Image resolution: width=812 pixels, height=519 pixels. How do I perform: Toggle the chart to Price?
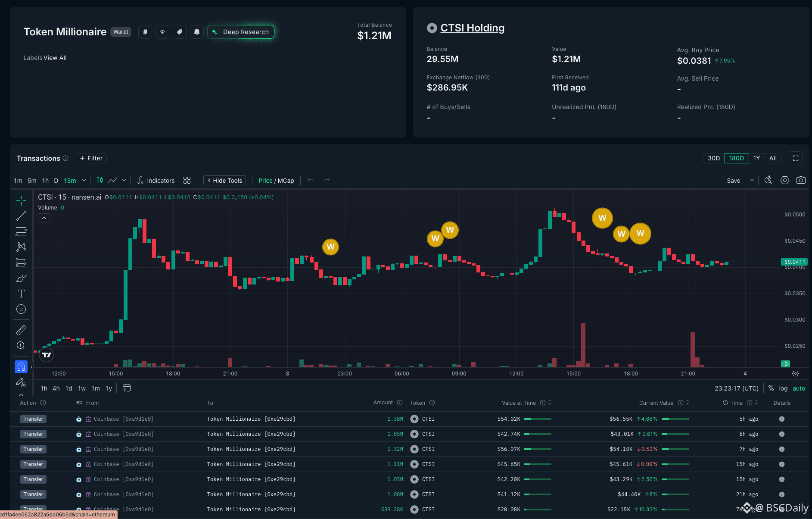click(x=265, y=181)
